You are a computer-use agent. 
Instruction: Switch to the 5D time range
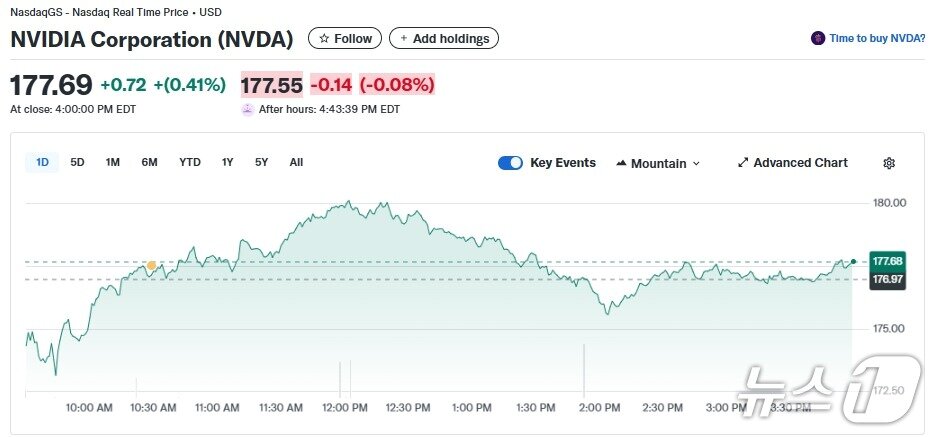pyautogui.click(x=78, y=162)
